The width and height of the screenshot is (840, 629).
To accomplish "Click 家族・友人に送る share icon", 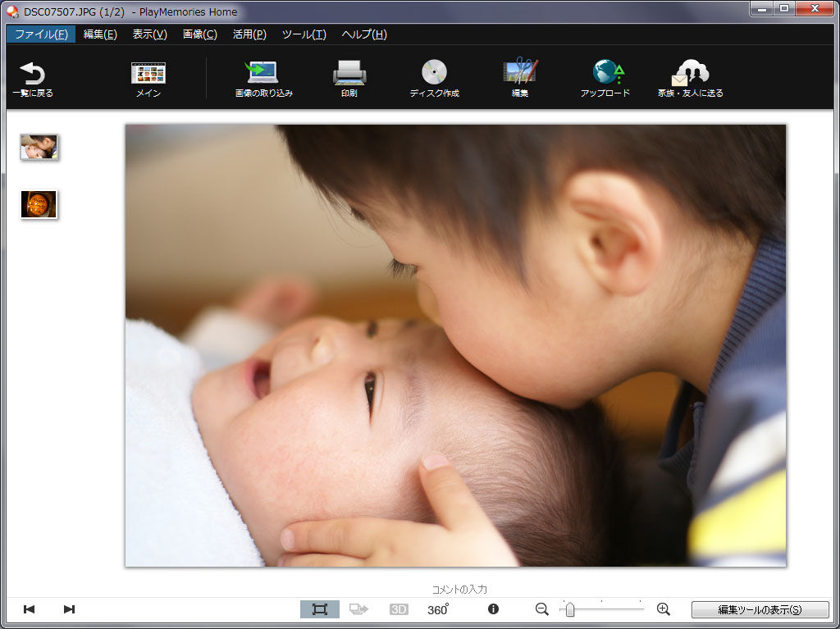I will click(x=690, y=74).
